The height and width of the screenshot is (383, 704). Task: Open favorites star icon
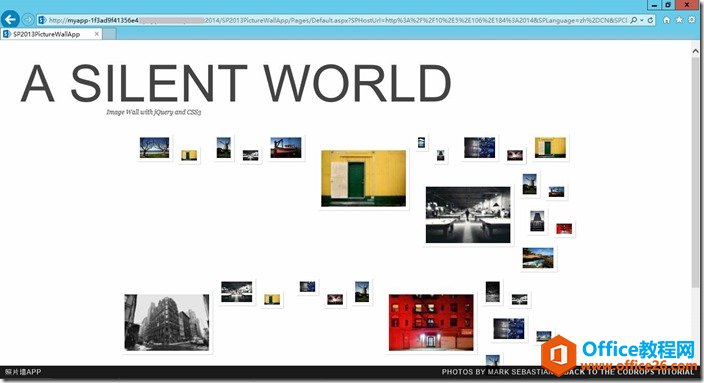(x=679, y=20)
